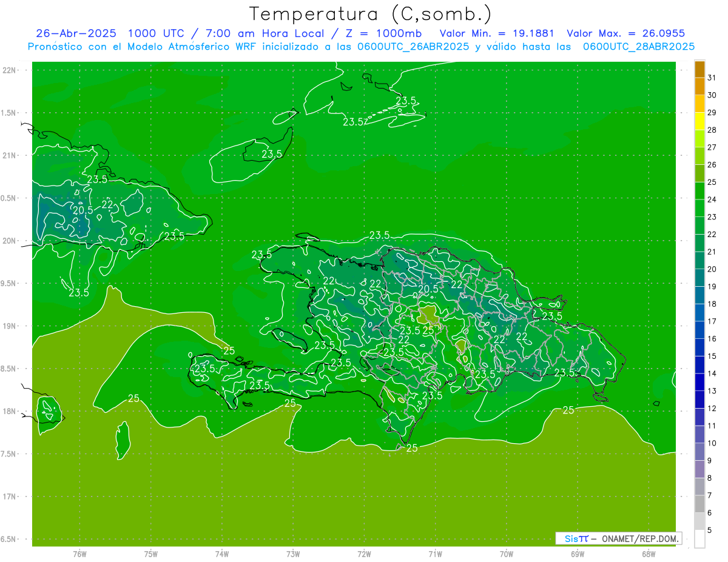Click the '18' color scale label

712,304
